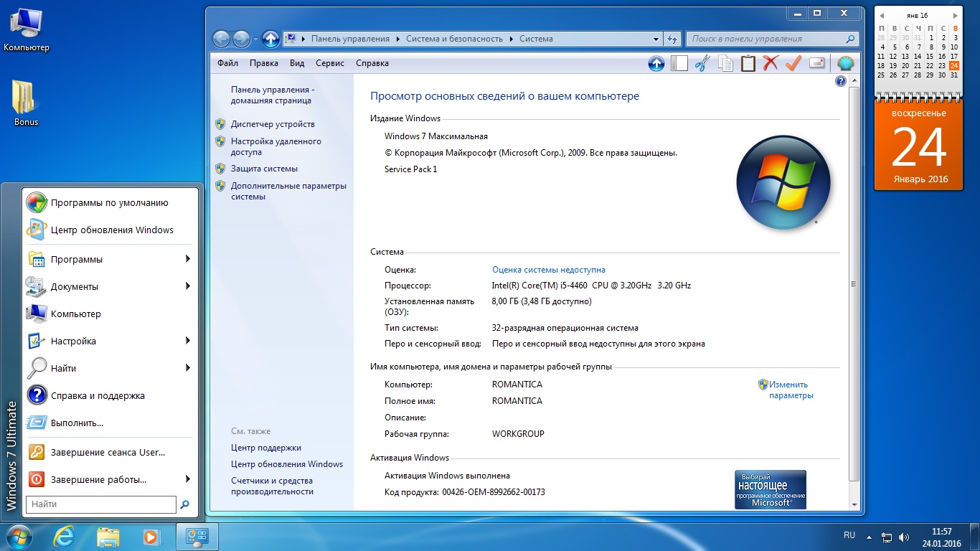Open recent pages dropdown next to Forward arrow
The image size is (980, 551).
point(255,39)
